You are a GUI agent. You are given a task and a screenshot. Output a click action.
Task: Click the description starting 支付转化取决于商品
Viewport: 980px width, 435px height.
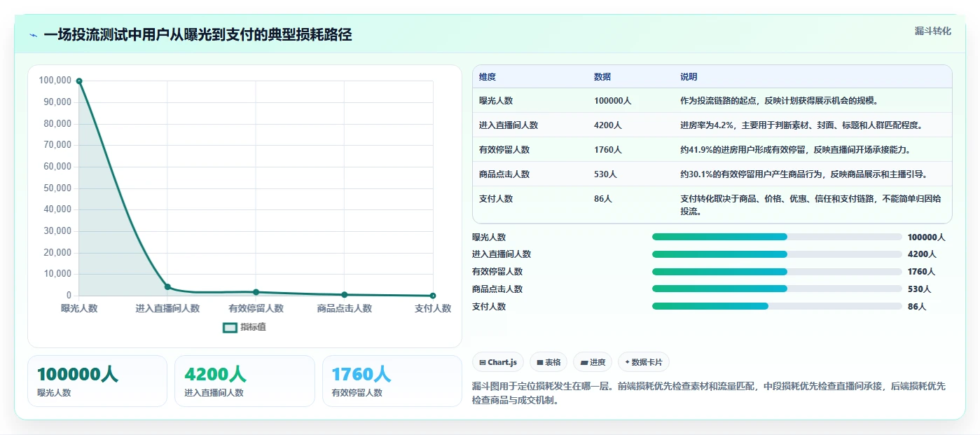pyautogui.click(x=810, y=205)
